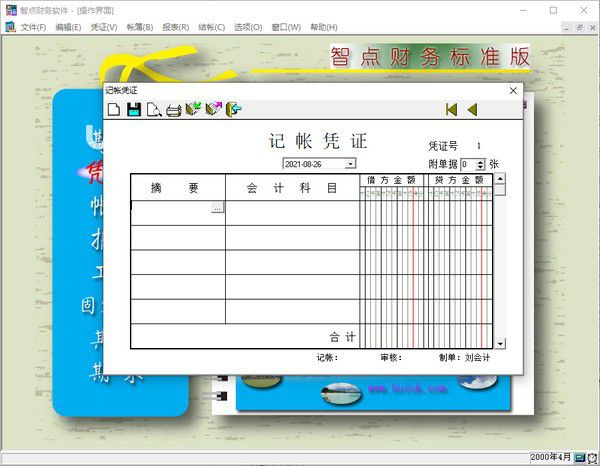Open the 文件(F) menu

(33, 27)
